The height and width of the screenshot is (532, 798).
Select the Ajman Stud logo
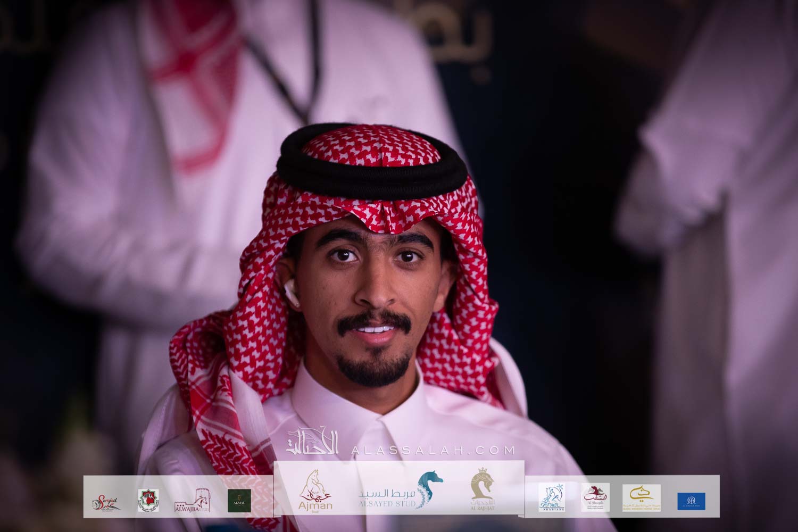tap(315, 493)
